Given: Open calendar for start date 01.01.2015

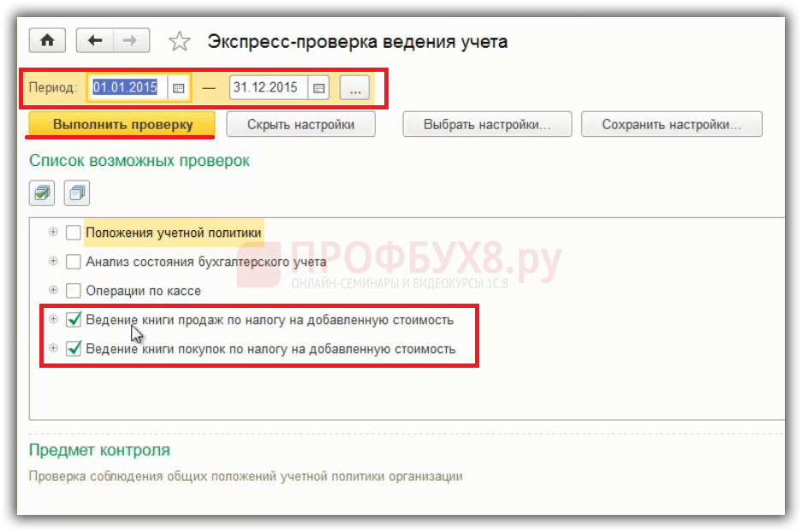Looking at the screenshot, I should pos(179,88).
